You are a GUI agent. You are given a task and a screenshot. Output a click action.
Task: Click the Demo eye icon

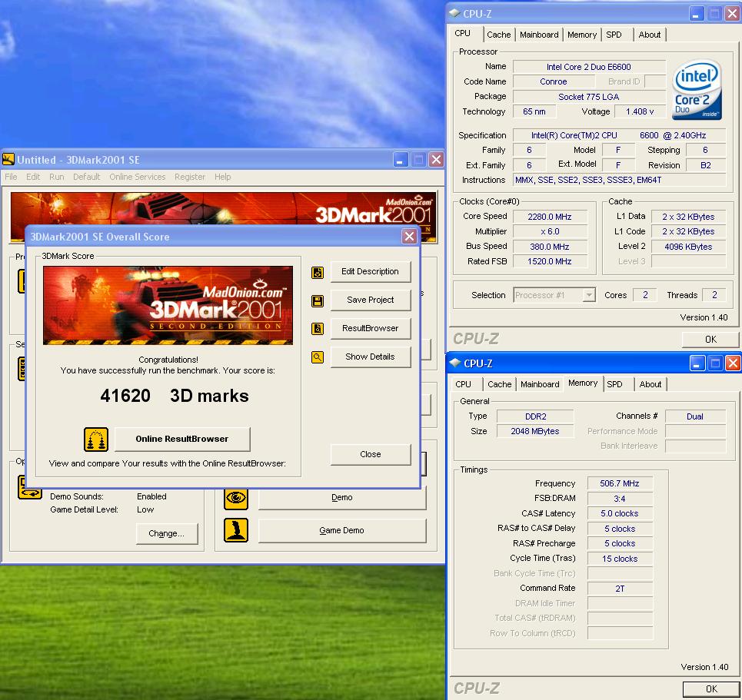tap(235, 498)
